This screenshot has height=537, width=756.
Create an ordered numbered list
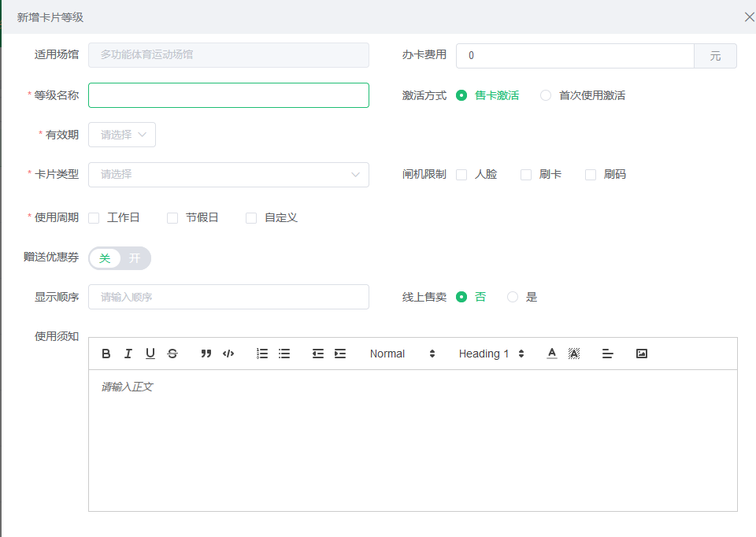click(x=262, y=354)
